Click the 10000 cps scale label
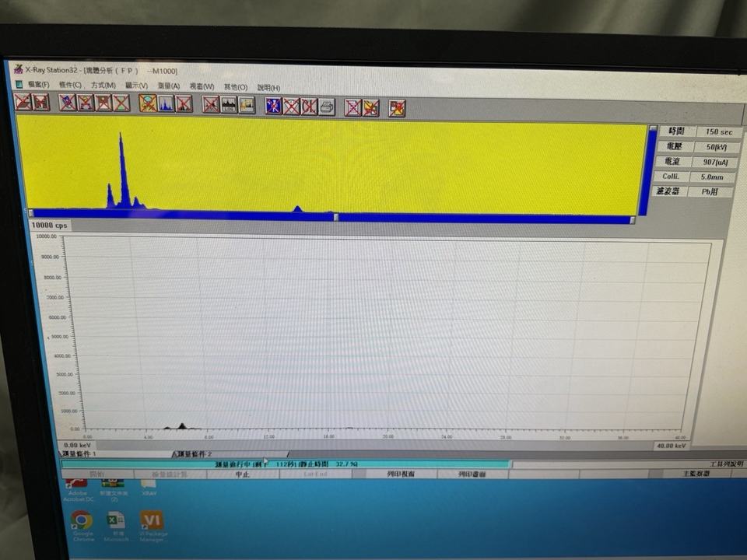This screenshot has width=747, height=560. [50, 226]
